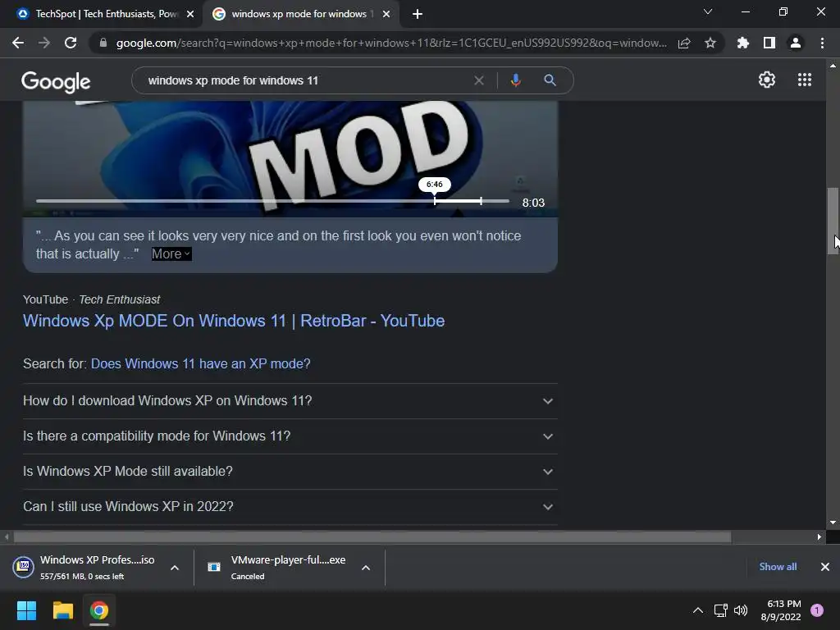Open a new browser tab
Viewport: 840px width, 630px height.
pyautogui.click(x=418, y=14)
